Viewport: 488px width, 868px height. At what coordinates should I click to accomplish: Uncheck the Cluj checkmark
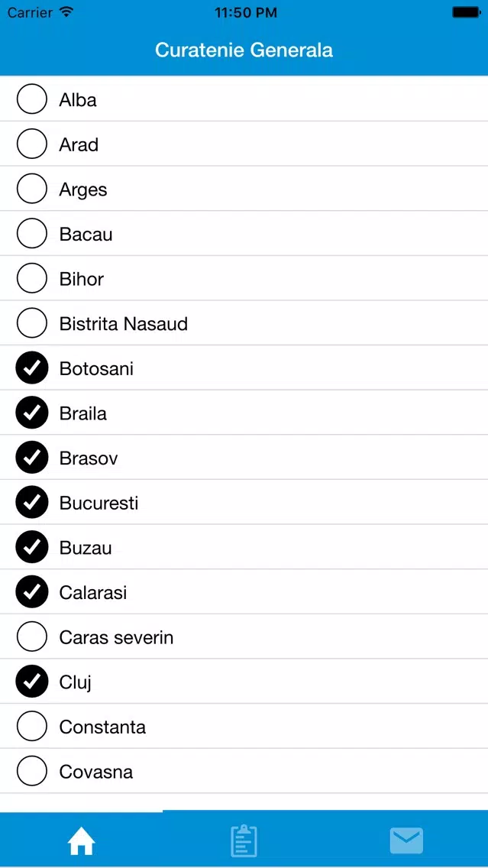(32, 682)
